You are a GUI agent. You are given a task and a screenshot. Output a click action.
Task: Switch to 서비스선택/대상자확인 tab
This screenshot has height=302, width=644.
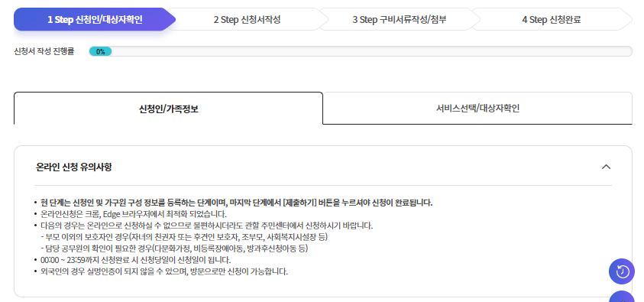(477, 109)
